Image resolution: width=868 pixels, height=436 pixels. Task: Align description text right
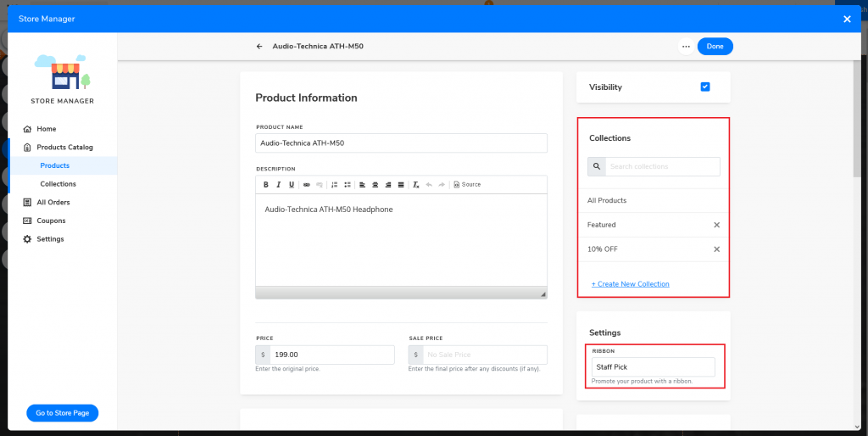coord(388,184)
